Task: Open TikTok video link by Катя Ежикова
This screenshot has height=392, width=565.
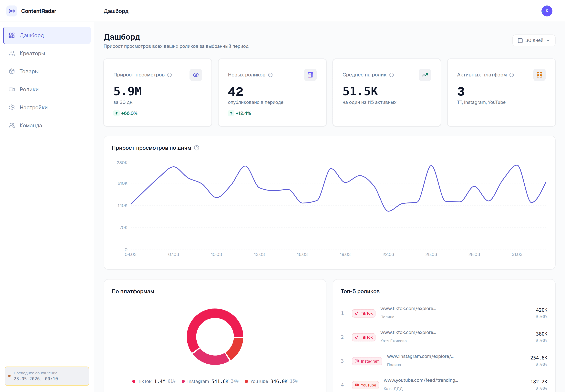Action: [x=408, y=332]
